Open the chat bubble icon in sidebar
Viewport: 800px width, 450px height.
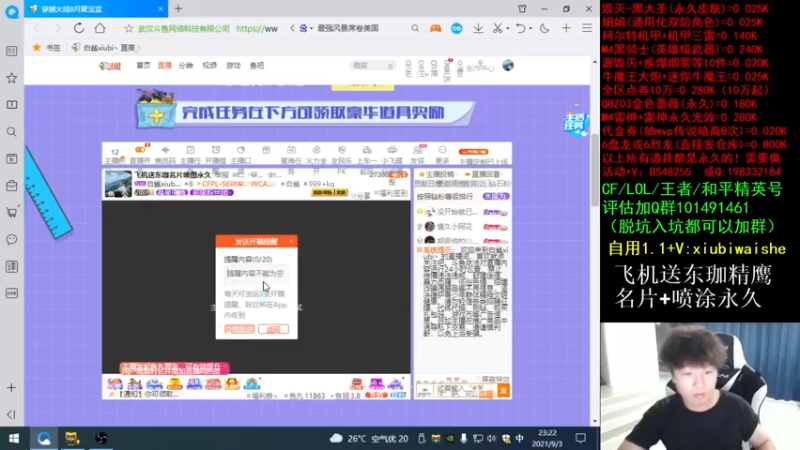[11, 239]
